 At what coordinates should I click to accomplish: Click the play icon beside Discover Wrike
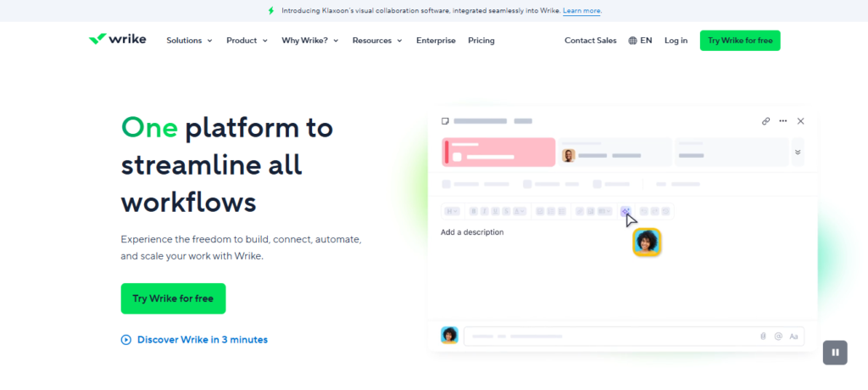[x=126, y=340]
